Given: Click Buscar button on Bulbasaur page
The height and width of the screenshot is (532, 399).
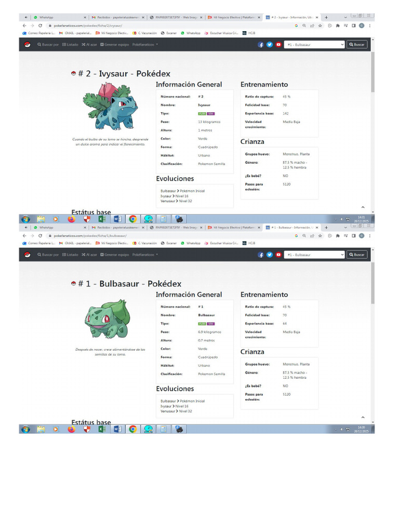Looking at the screenshot, I should tap(356, 255).
